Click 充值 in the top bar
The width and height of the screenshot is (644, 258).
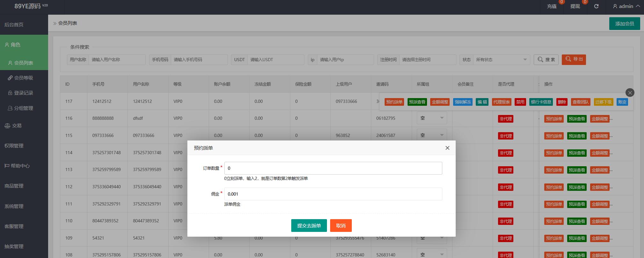coord(552,6)
